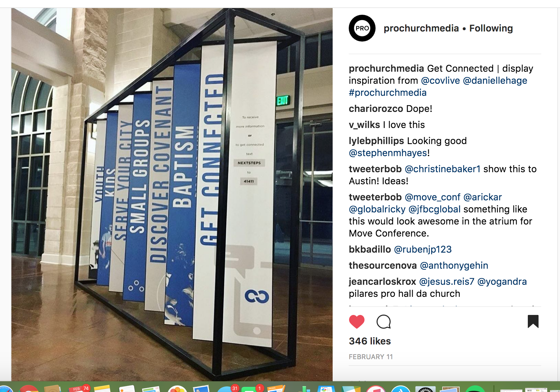
Task: Open chariorozco's commenter profile
Action: point(376,109)
